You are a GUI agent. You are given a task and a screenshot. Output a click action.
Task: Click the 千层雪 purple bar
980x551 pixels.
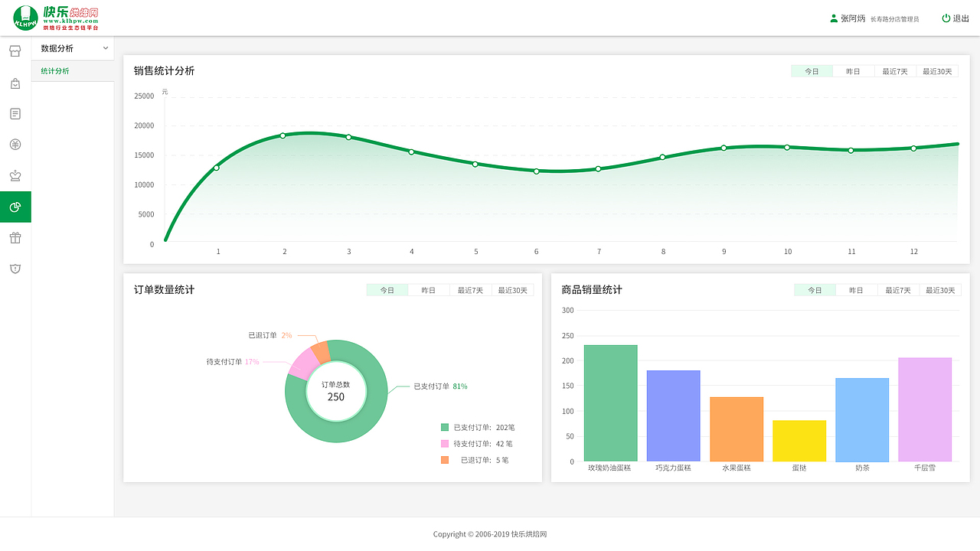pos(925,409)
